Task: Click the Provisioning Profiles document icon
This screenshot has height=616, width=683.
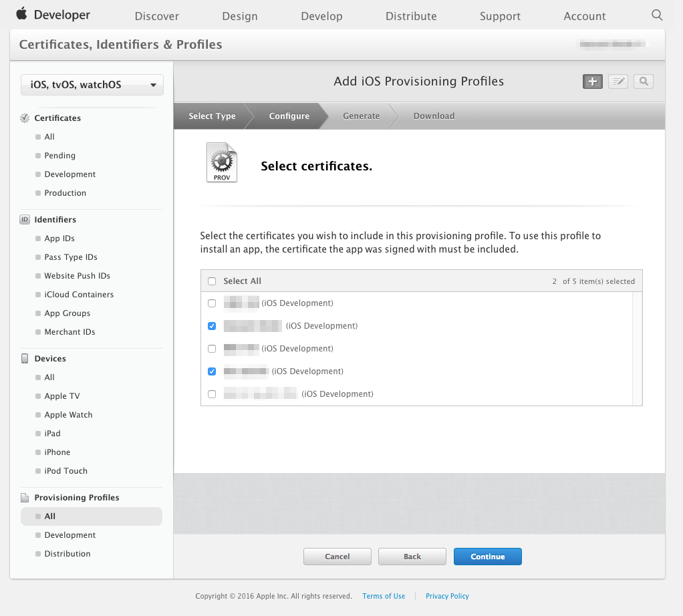Action: coord(25,498)
